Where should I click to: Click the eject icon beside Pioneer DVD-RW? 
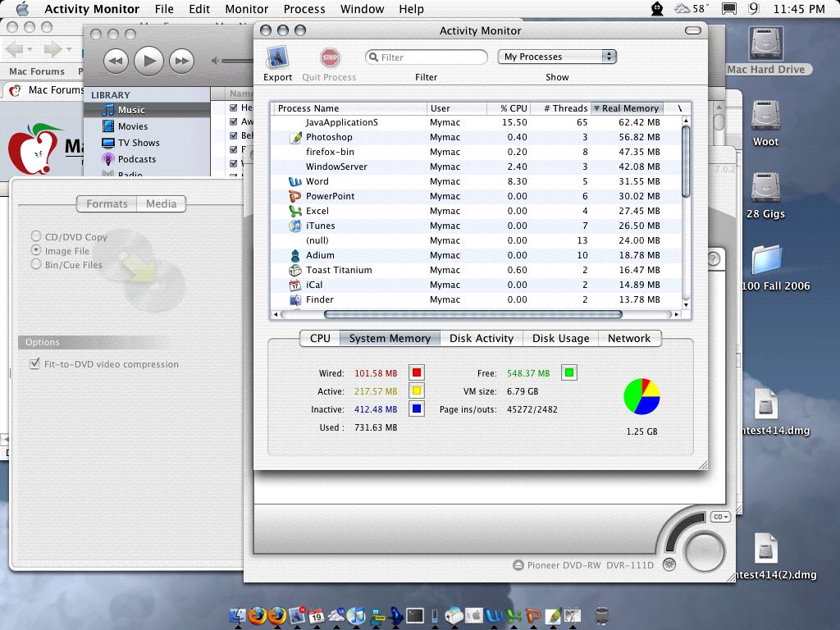[x=518, y=565]
